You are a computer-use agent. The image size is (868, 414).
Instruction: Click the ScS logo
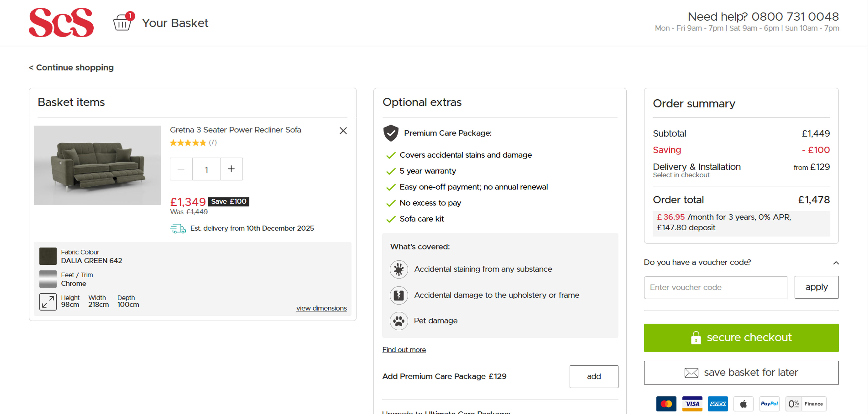(x=61, y=23)
